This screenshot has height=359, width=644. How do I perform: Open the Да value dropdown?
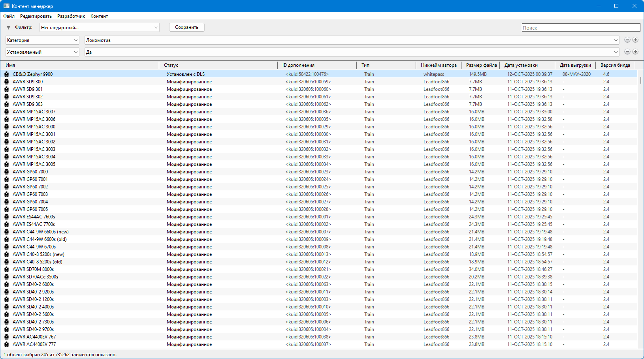coord(352,52)
